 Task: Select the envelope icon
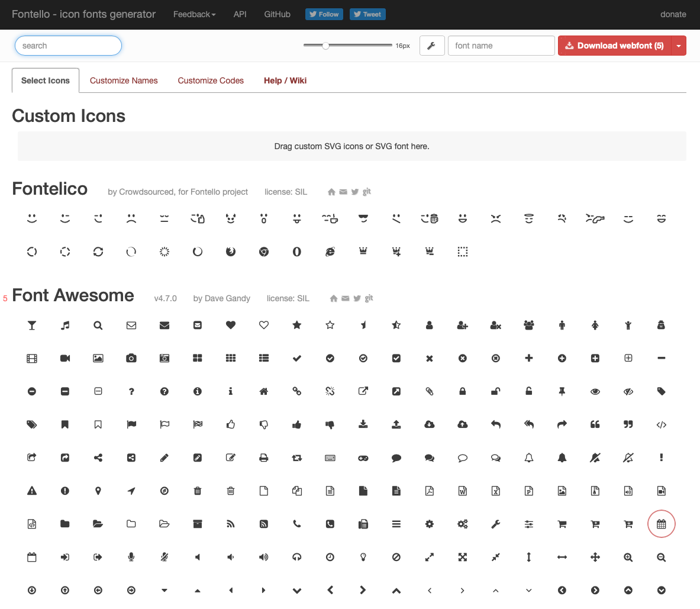(131, 325)
